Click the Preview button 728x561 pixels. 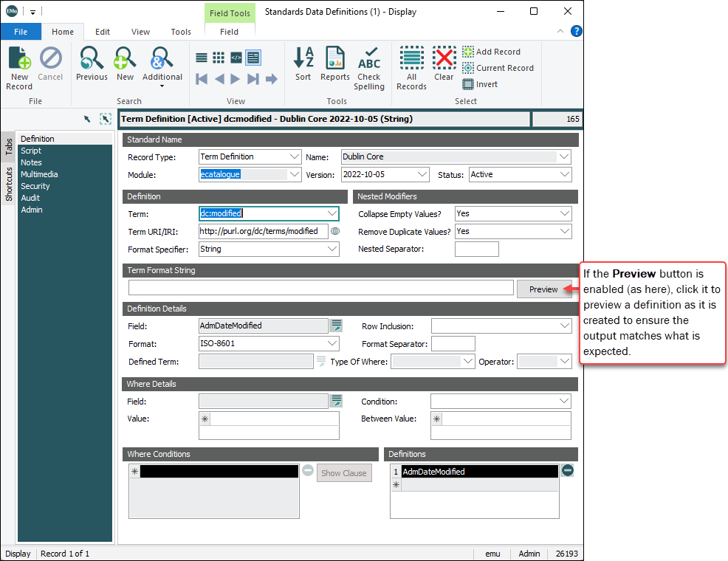point(543,289)
